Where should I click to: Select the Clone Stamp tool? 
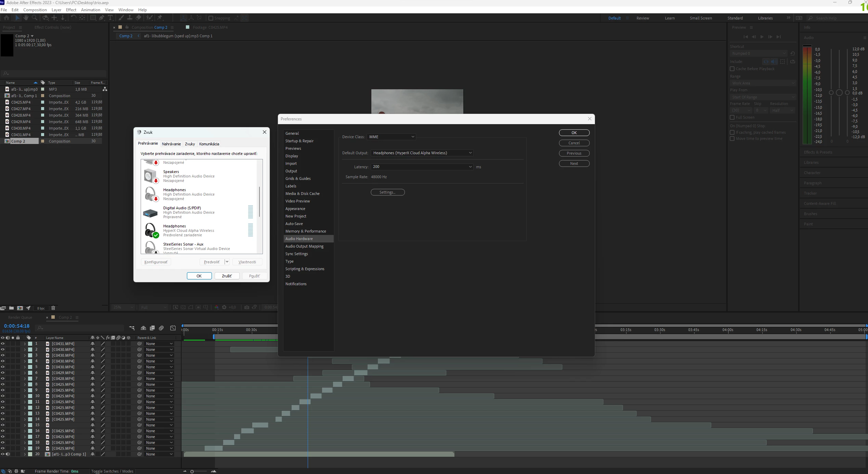(130, 18)
